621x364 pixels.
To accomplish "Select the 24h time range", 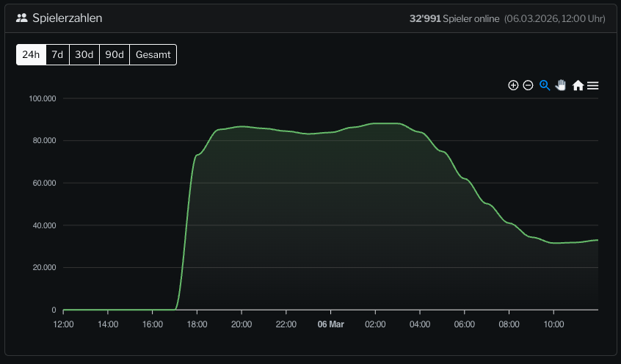I will (31, 54).
